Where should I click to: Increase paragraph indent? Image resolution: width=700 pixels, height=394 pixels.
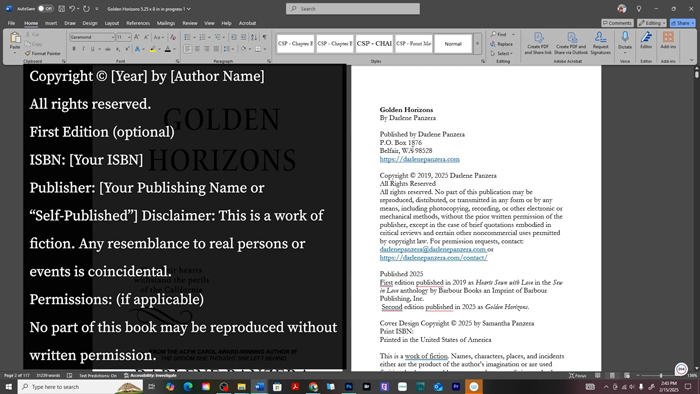(243, 37)
